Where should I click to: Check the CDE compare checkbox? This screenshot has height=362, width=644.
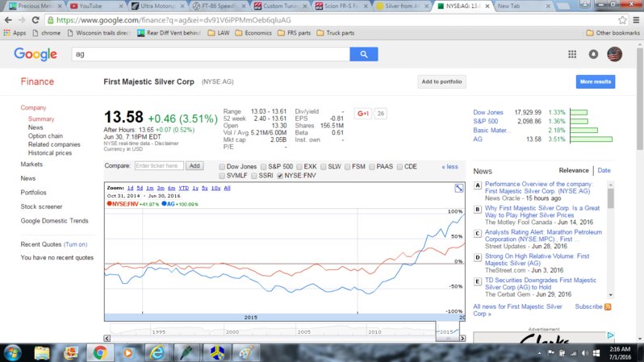[399, 167]
